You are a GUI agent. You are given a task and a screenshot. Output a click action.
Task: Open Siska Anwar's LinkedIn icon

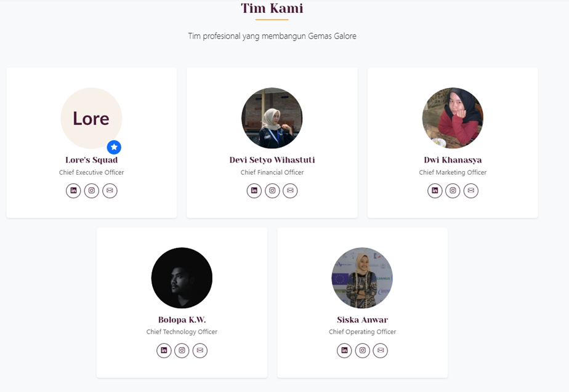[x=344, y=351]
